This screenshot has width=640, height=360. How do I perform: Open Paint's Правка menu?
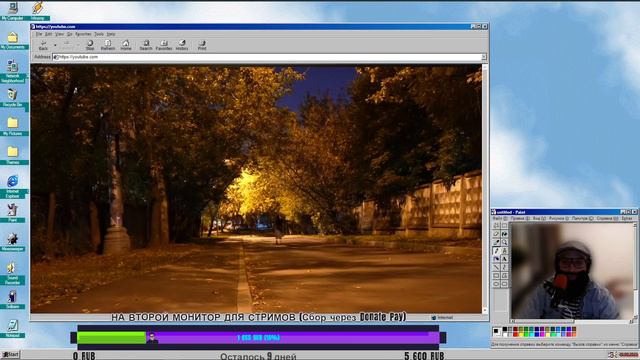pos(520,218)
